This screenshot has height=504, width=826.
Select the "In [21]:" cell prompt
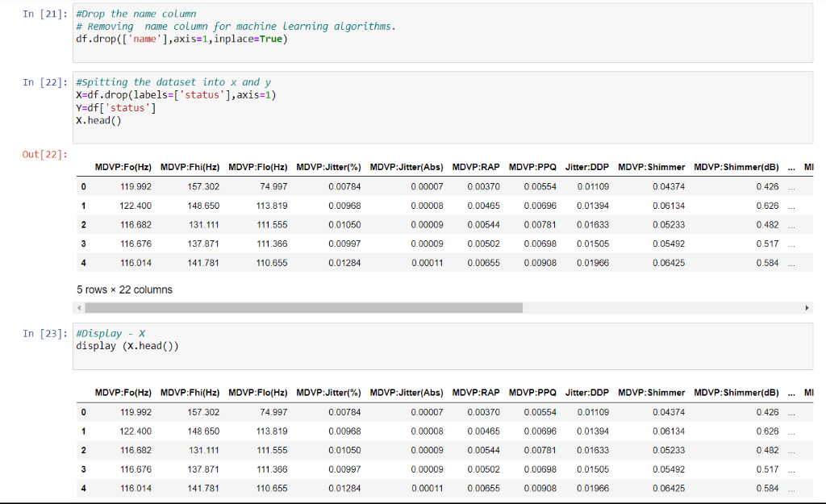point(45,15)
